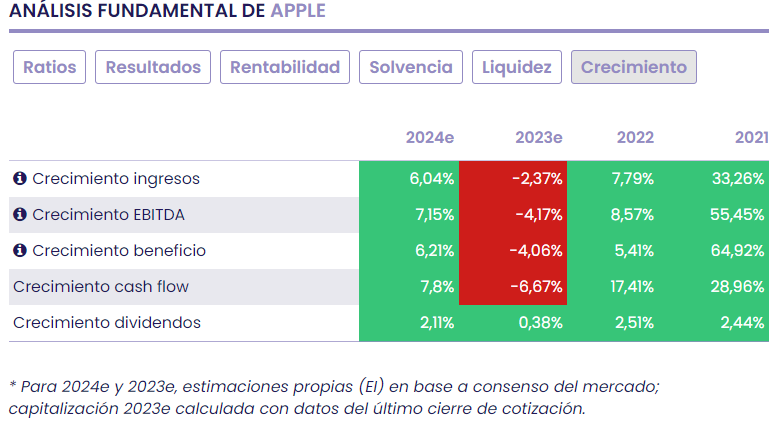This screenshot has width=777, height=427.
Task: Click the 2024e column header
Action: 430,138
